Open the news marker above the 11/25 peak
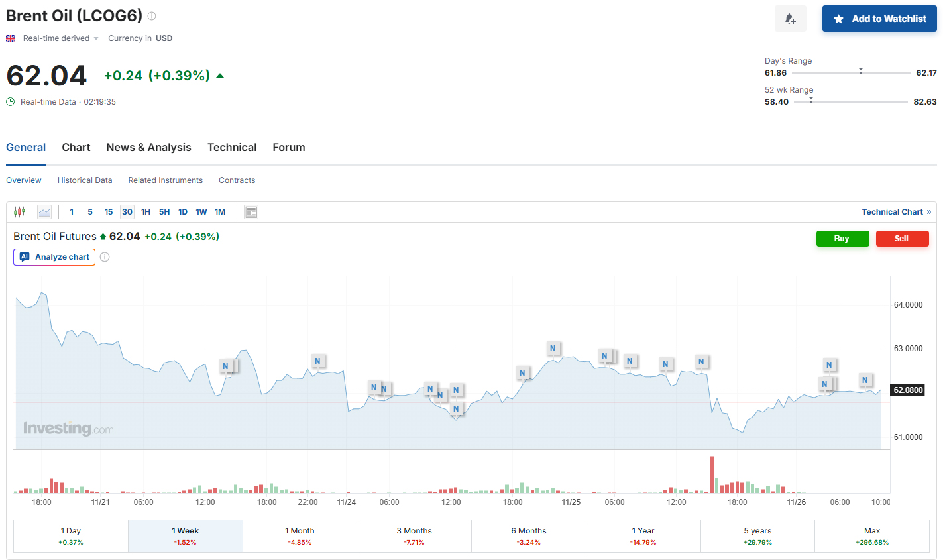947x560 pixels. point(553,348)
